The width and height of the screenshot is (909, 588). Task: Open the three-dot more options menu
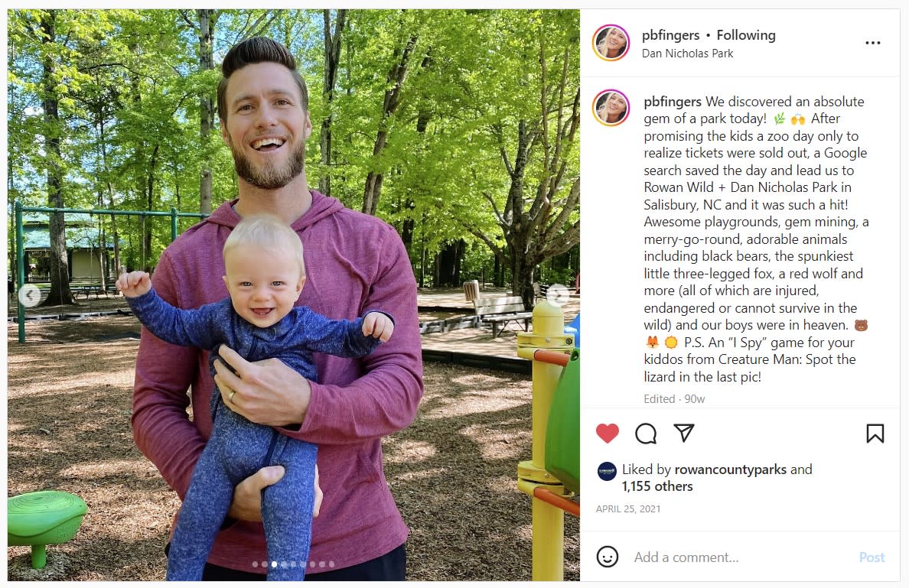pos(872,43)
